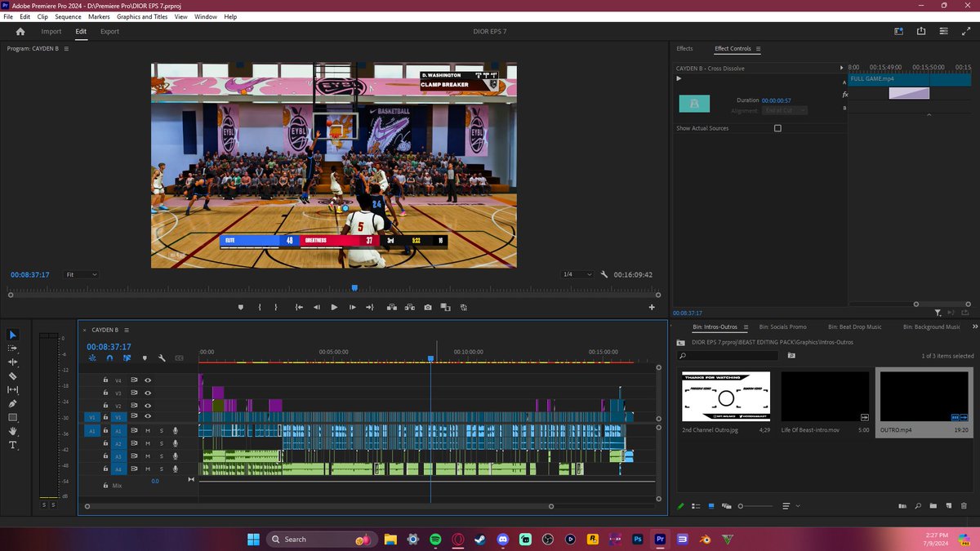The height and width of the screenshot is (551, 980).
Task: Check the Show Actual Sources checkbox
Action: click(x=777, y=128)
